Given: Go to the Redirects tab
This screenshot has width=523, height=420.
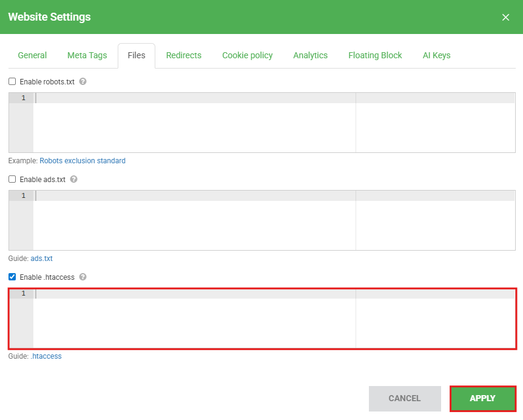Looking at the screenshot, I should point(183,55).
